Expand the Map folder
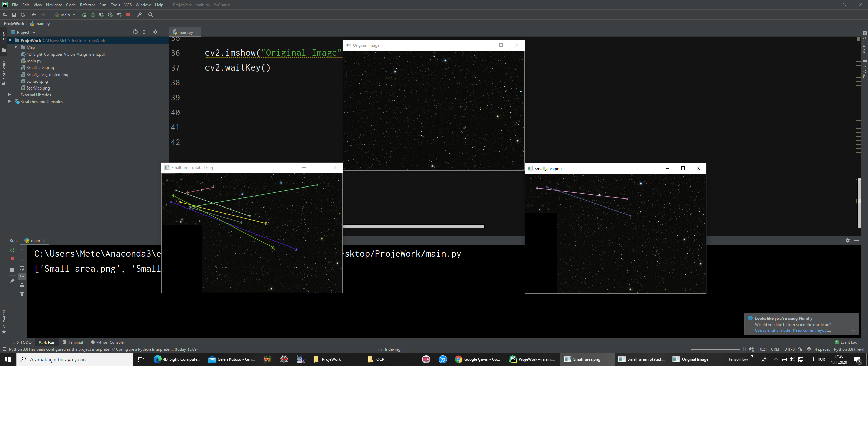Image resolution: width=868 pixels, height=434 pixels. click(x=16, y=47)
